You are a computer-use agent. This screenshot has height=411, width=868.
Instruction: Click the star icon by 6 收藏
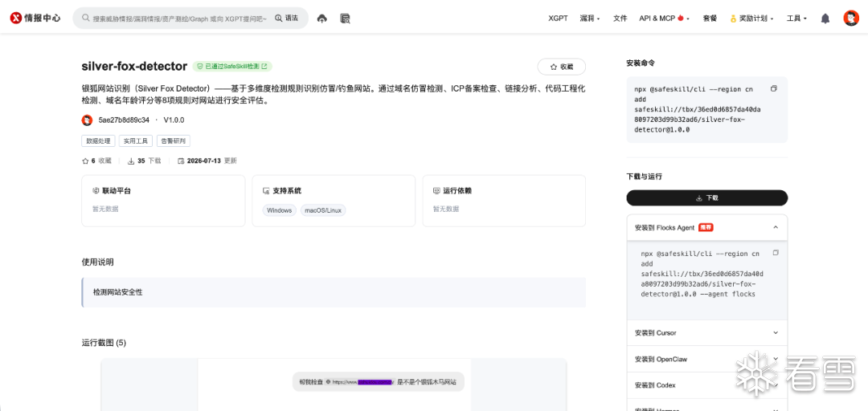[85, 161]
